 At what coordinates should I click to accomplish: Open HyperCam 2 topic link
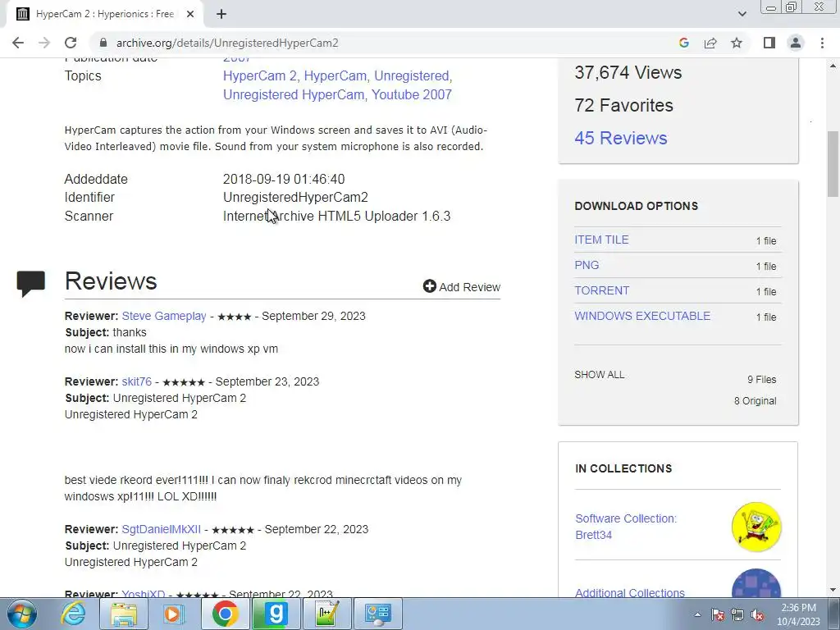click(260, 76)
